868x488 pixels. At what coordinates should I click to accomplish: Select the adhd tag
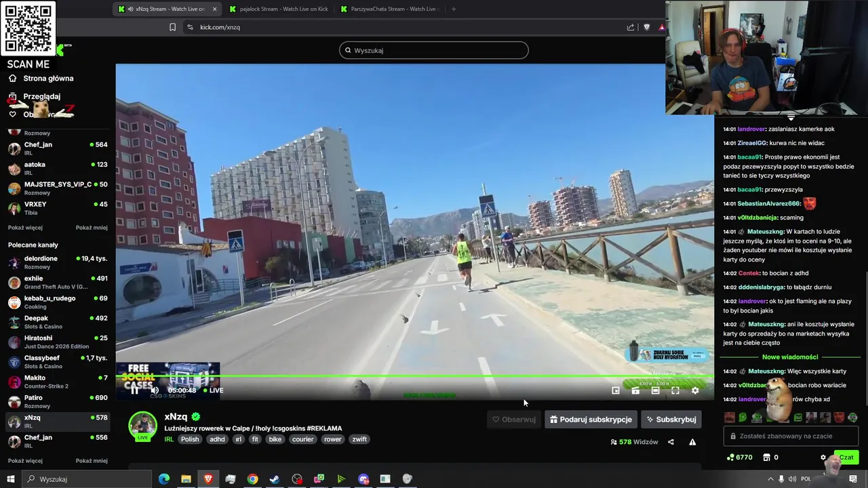point(217,439)
